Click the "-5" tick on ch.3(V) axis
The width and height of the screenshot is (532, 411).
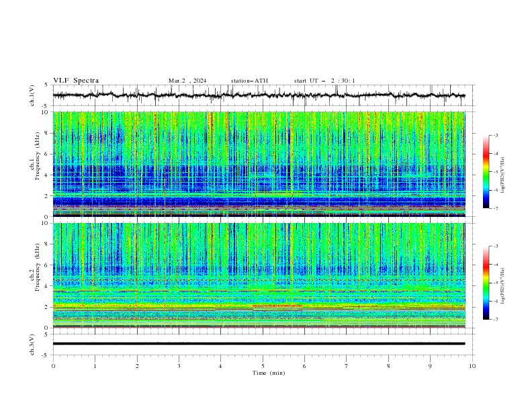click(45, 355)
